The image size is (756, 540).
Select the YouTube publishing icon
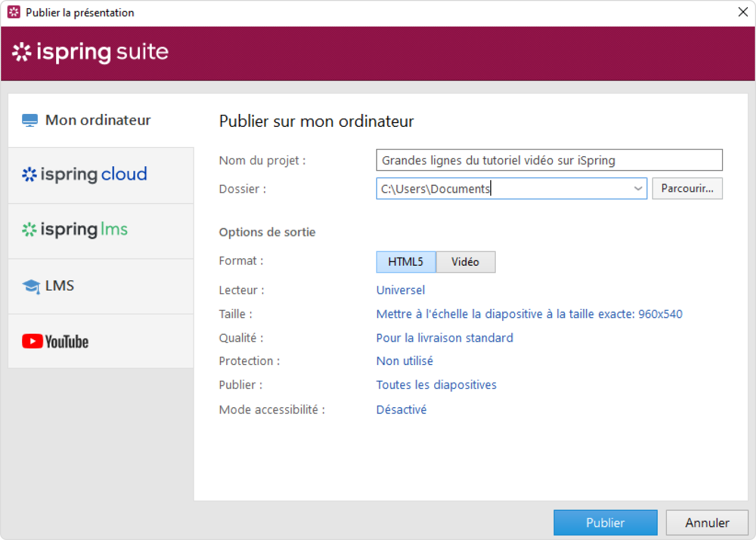[32, 341]
